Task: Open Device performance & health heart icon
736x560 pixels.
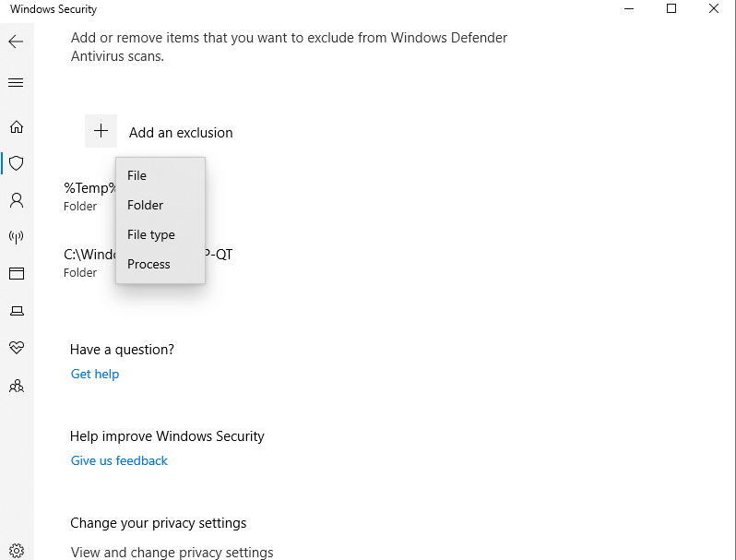Action: (x=16, y=348)
